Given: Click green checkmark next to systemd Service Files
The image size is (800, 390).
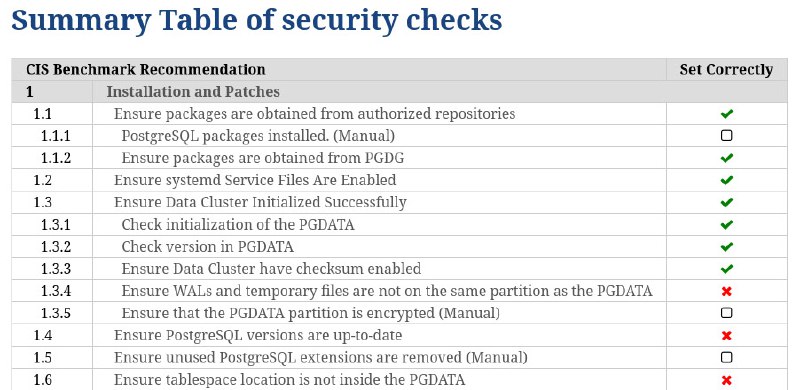Looking at the screenshot, I should (727, 180).
